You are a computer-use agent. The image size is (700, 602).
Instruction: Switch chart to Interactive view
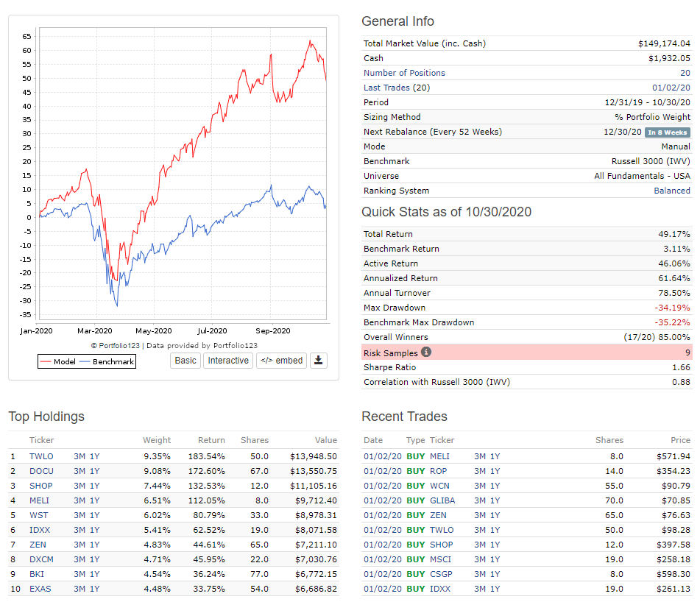[x=228, y=361]
